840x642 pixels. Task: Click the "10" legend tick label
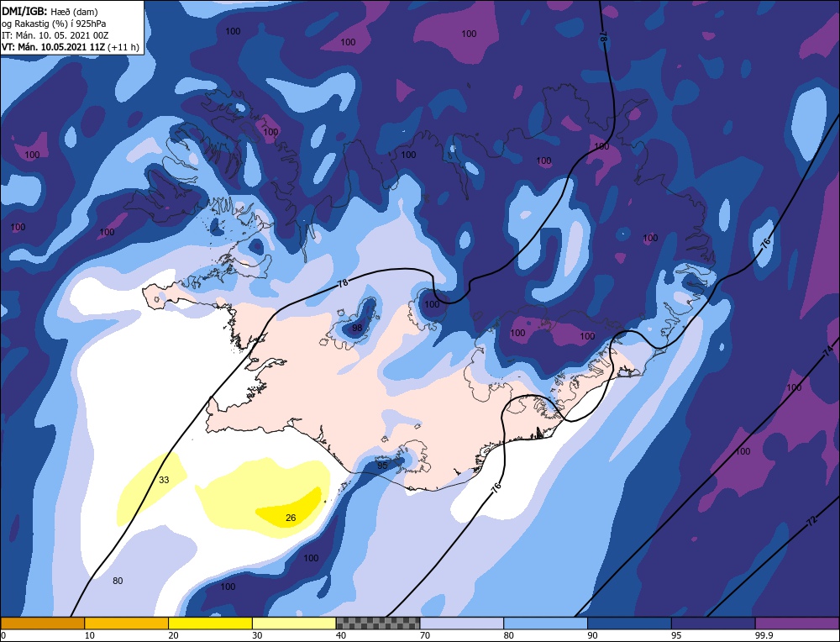tap(90, 635)
